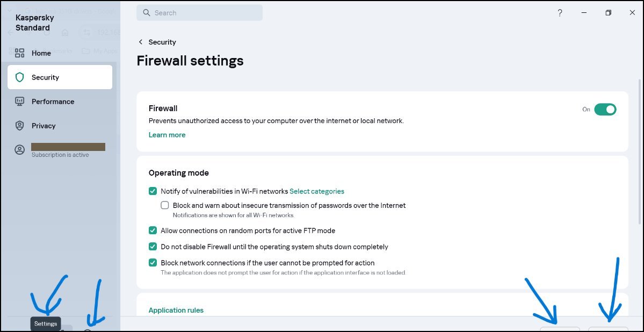This screenshot has height=332, width=644.
Task: Click the Privacy shield-person icon
Action: 19,126
